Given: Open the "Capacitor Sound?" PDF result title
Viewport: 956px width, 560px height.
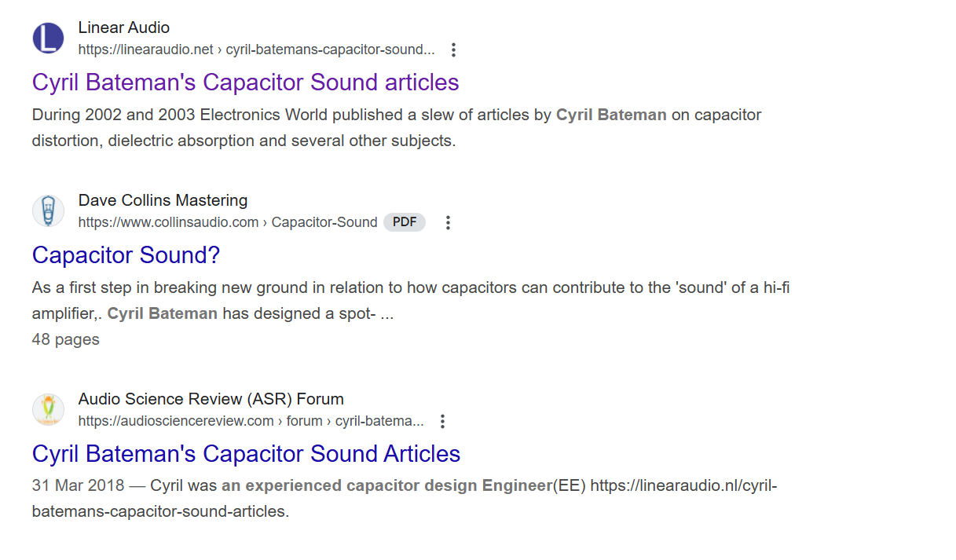Looking at the screenshot, I should point(126,255).
